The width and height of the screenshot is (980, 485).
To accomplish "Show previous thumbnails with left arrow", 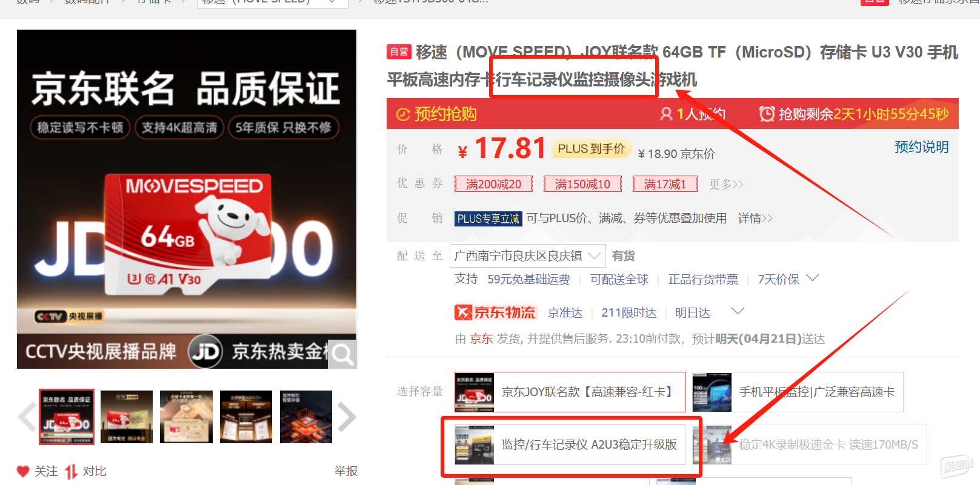I will [x=27, y=417].
